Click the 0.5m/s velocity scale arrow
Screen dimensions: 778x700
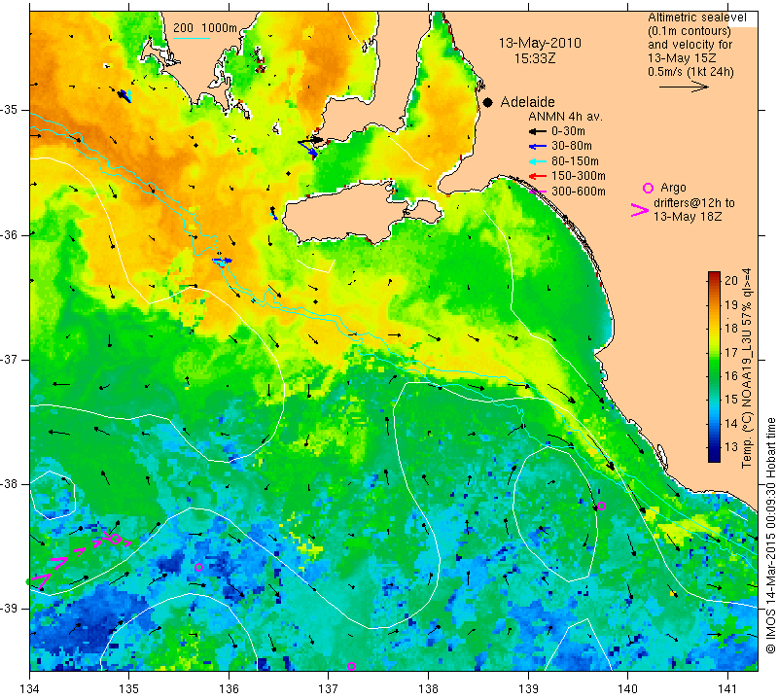tap(684, 87)
